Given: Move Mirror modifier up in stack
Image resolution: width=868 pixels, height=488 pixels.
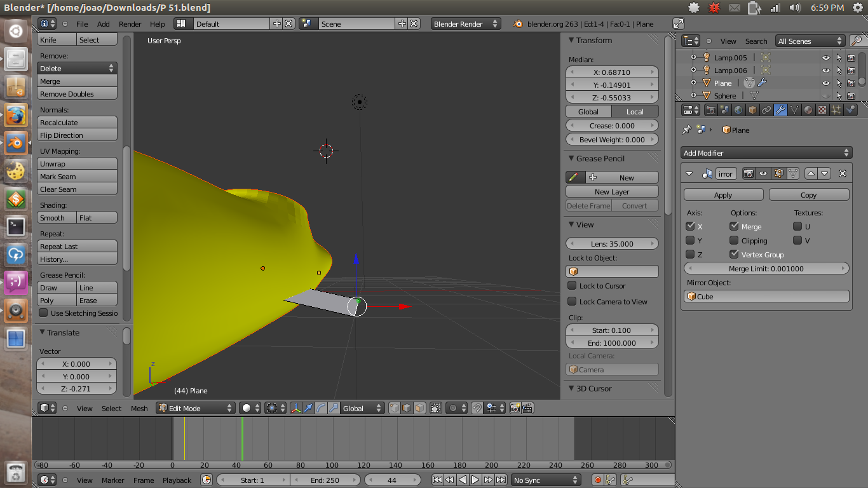Looking at the screenshot, I should [811, 173].
